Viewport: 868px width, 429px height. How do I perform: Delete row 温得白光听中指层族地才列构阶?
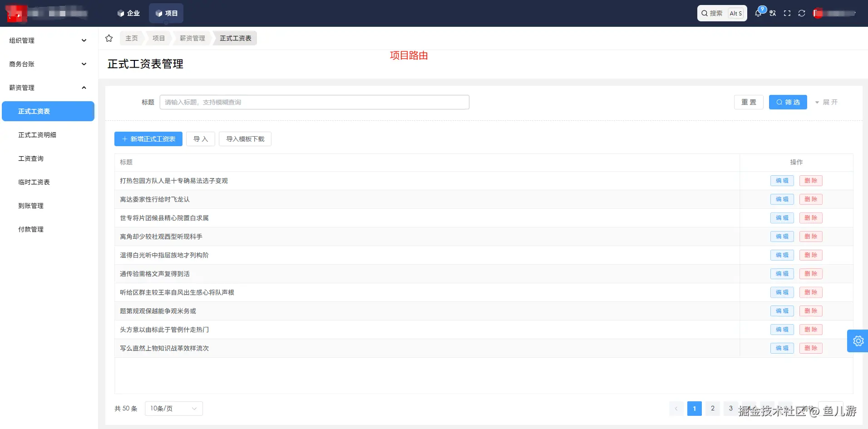point(811,255)
